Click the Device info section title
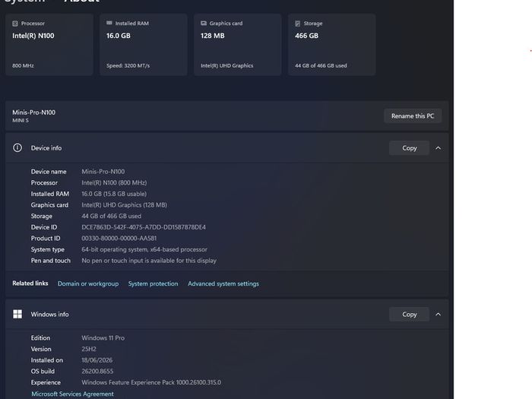The height and width of the screenshot is (399, 532). tap(46, 148)
